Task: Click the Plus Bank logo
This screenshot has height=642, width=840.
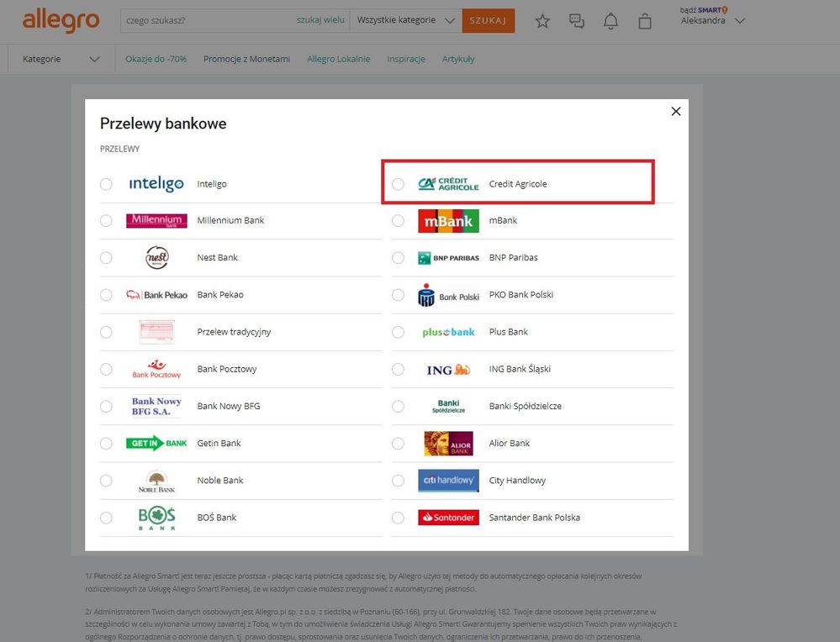Action: (448, 332)
